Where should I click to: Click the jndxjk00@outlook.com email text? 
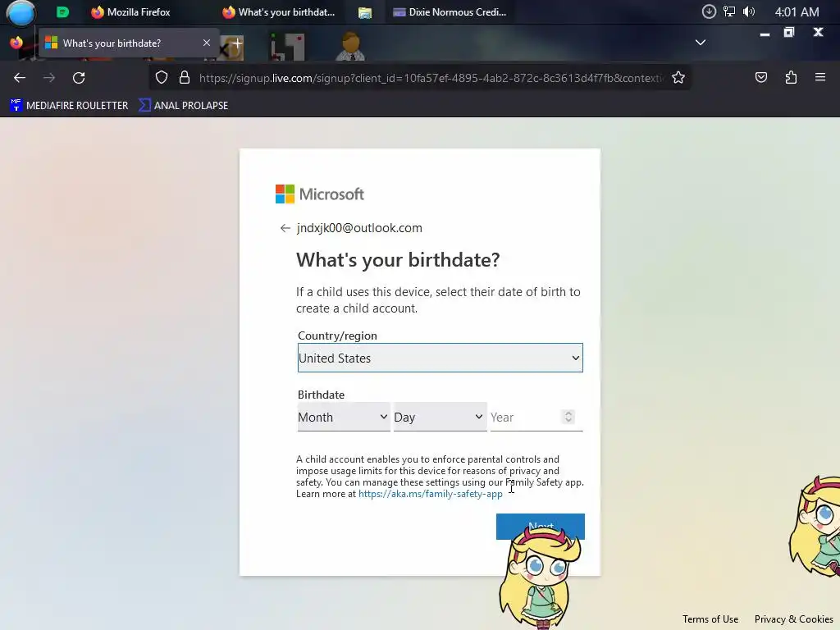point(359,228)
